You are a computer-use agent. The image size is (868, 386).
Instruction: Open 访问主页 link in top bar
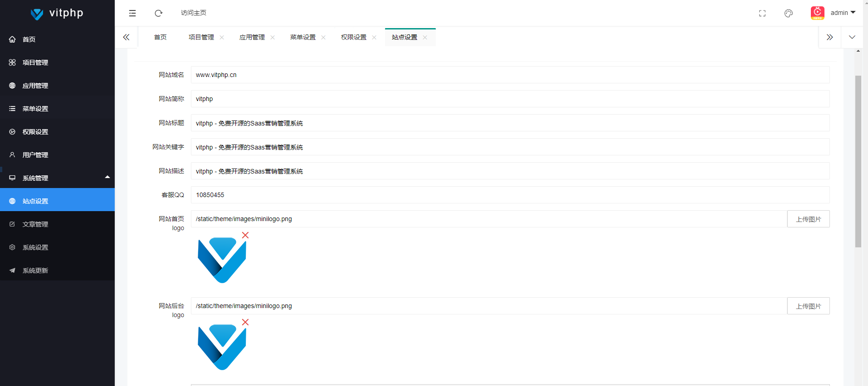(194, 13)
